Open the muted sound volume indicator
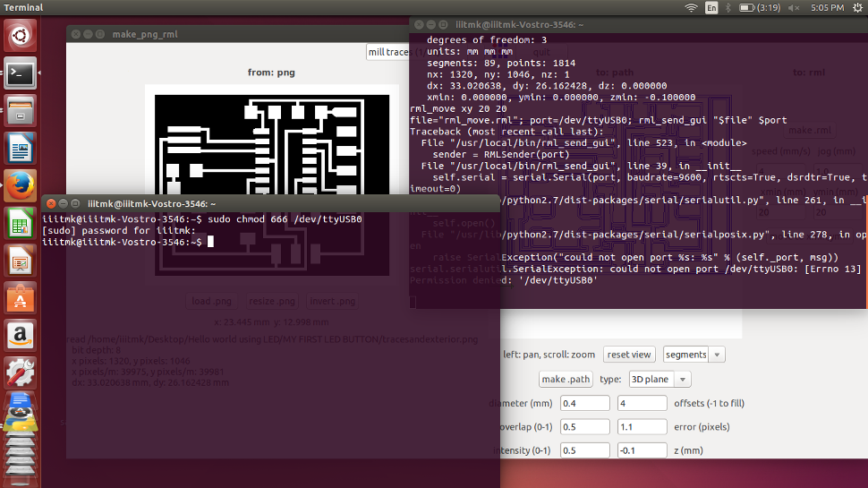The image size is (868, 488). tap(794, 8)
